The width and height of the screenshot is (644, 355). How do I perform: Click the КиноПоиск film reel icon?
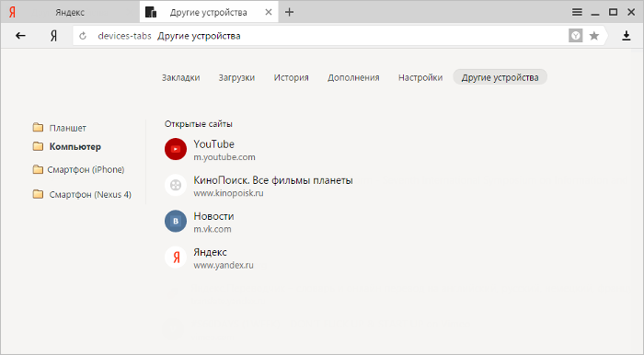tap(176, 185)
